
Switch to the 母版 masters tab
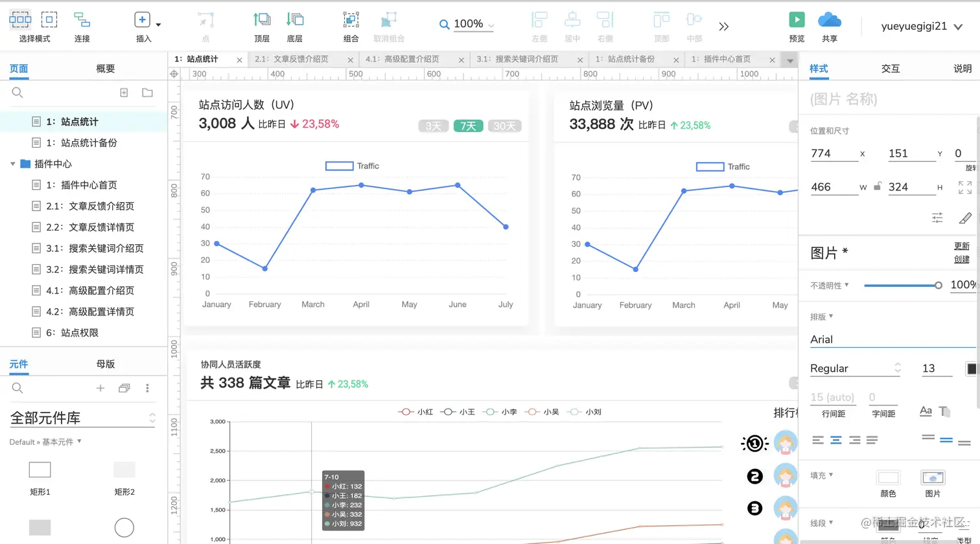[x=106, y=363]
